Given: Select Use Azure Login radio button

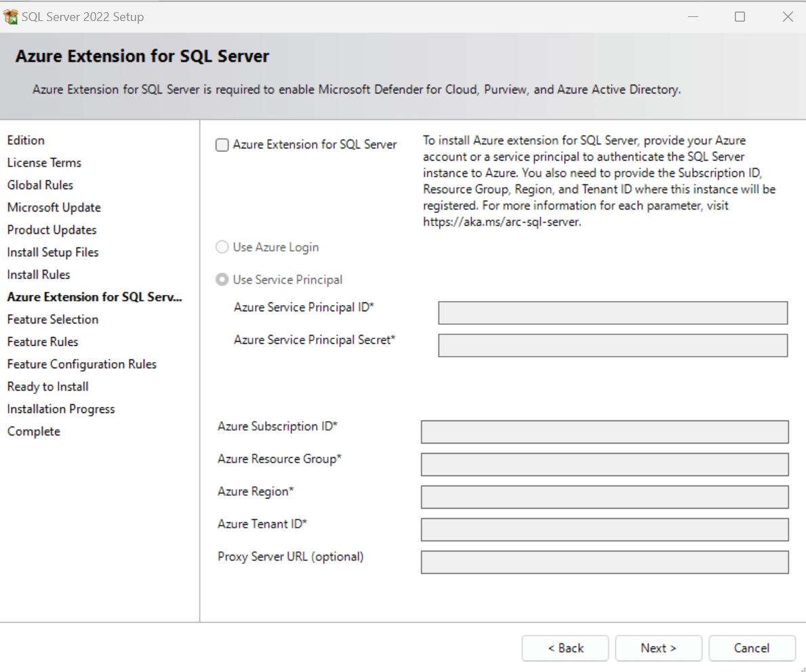Looking at the screenshot, I should (222, 248).
